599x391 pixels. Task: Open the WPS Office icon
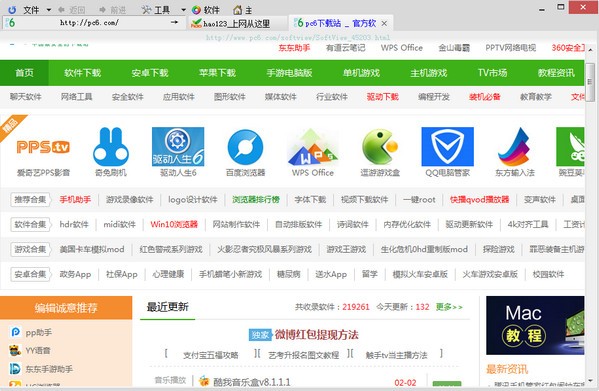tap(312, 147)
